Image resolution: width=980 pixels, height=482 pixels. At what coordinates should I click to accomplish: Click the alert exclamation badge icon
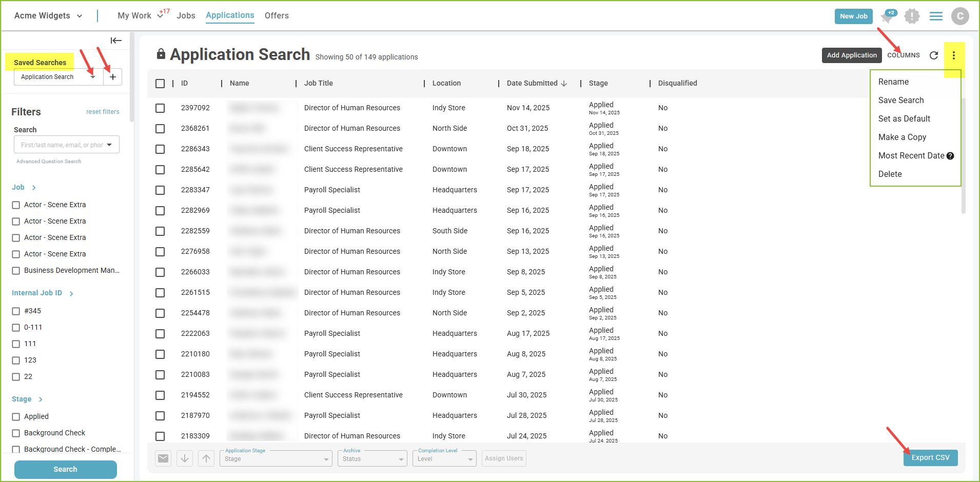[912, 16]
